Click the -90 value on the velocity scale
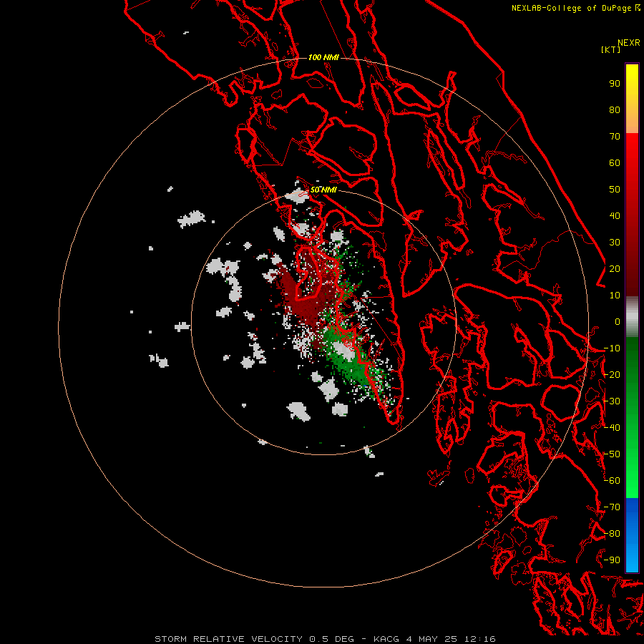This screenshot has height=644, width=644. coord(612,560)
